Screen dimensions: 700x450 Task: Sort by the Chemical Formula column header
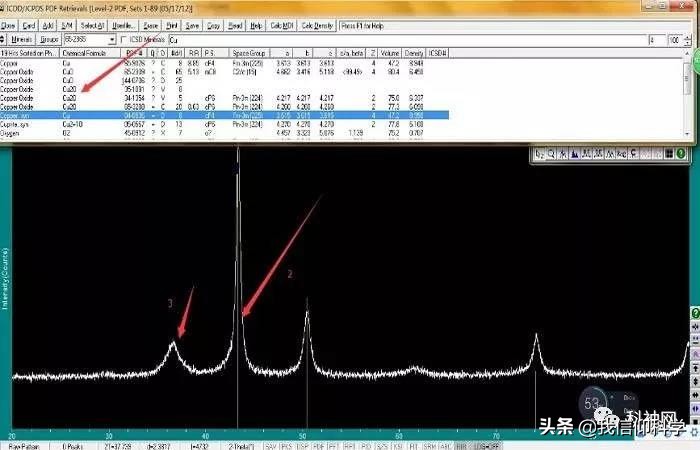(90, 53)
